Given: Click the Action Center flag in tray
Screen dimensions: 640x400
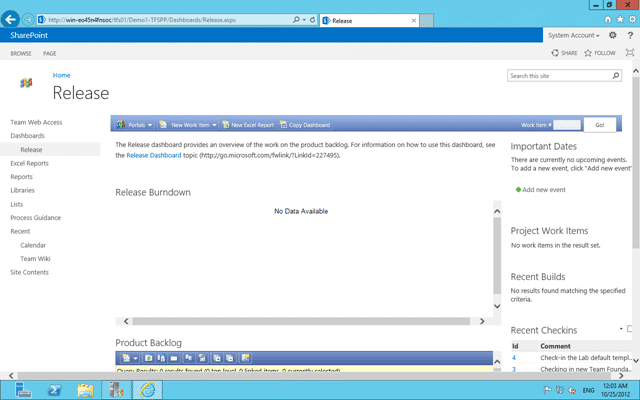Looking at the screenshot, I should pyautogui.click(x=548, y=390).
